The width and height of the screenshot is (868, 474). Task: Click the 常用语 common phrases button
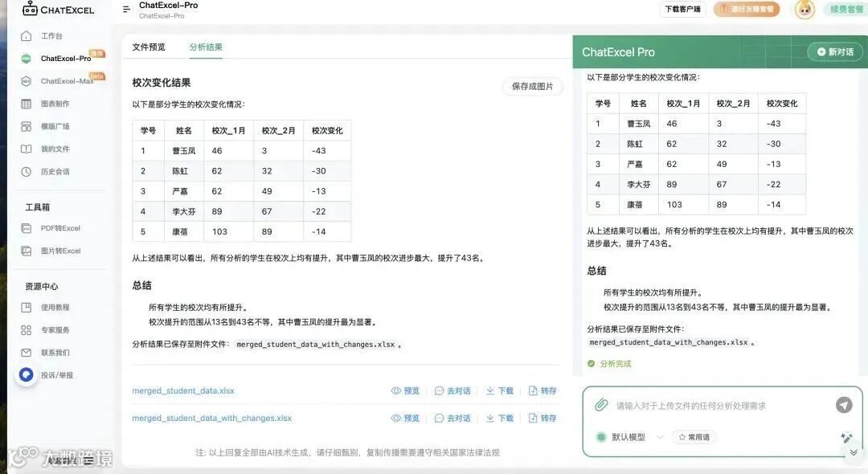pos(694,437)
